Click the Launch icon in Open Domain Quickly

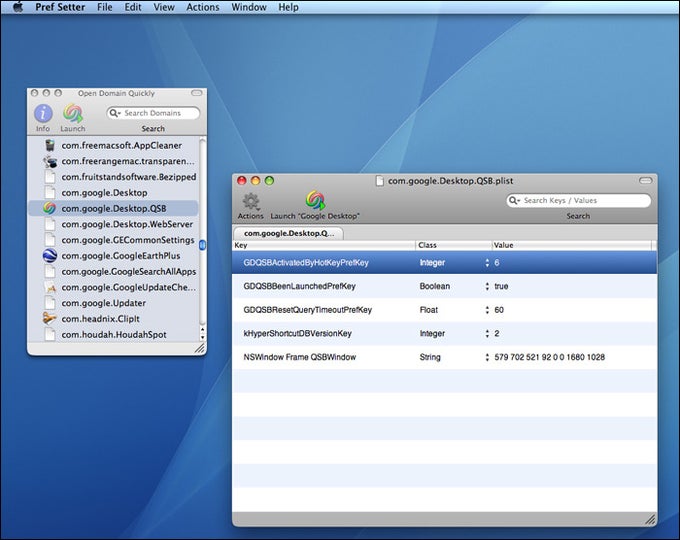point(73,114)
